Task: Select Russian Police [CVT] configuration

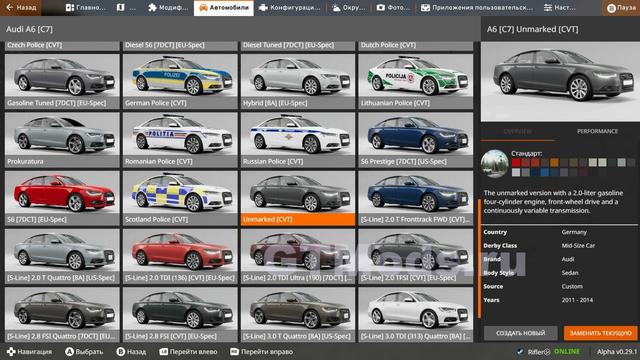Action: pos(298,140)
